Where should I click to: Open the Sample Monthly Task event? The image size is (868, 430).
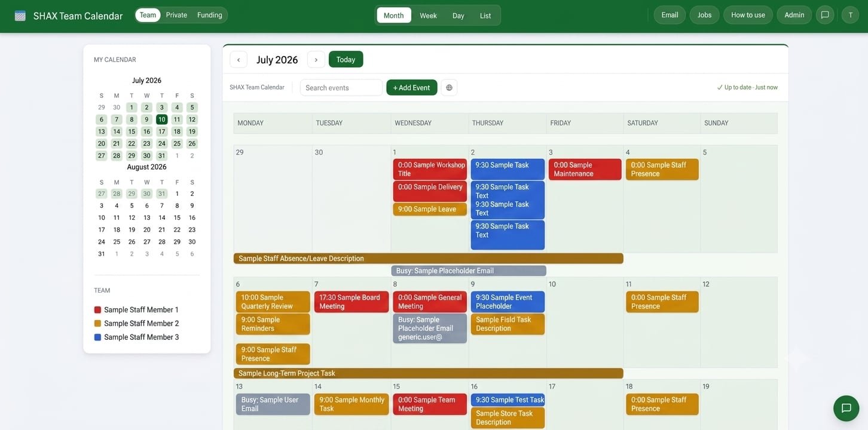tap(352, 404)
